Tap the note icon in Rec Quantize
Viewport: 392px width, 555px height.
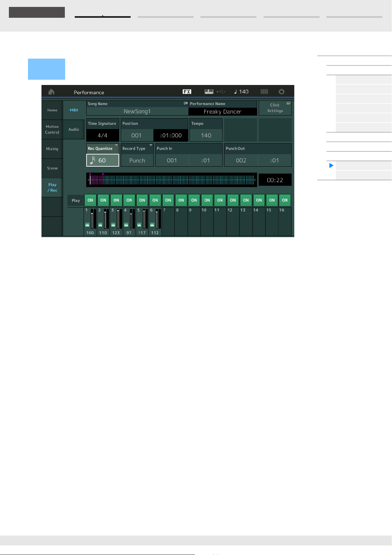click(x=92, y=160)
